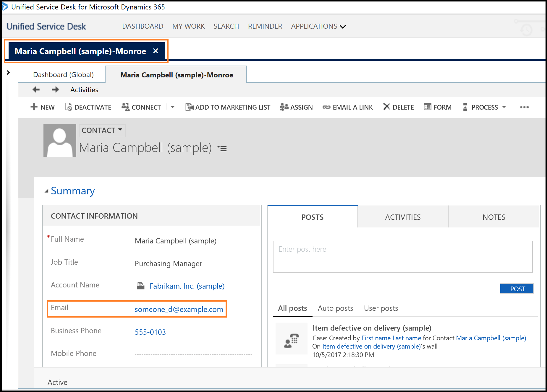Click the forward navigation arrow
547x392 pixels.
click(55, 90)
